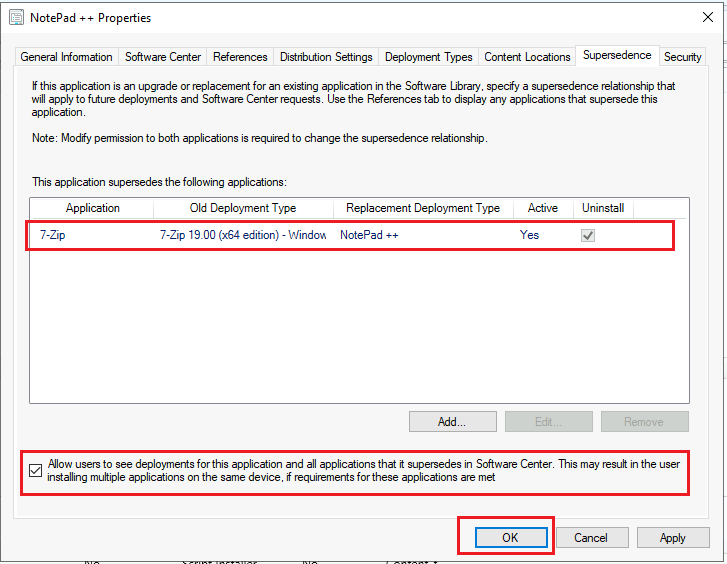Click the Edit... button
Image resolution: width=727 pixels, height=564 pixels.
tap(548, 422)
